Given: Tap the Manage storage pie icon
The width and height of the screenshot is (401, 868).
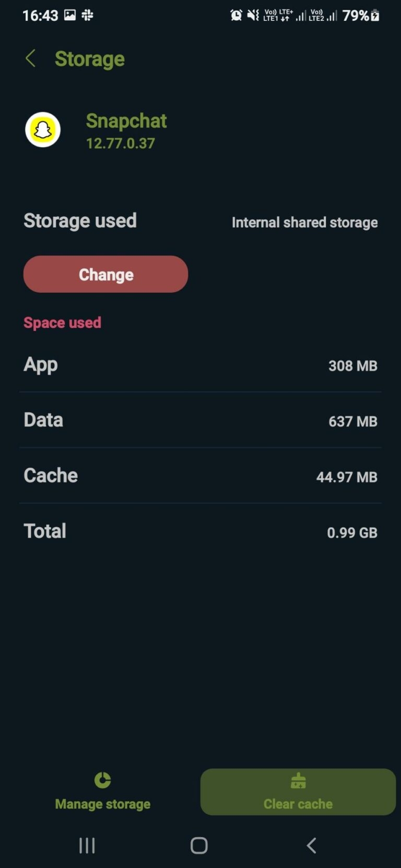Looking at the screenshot, I should point(102,780).
